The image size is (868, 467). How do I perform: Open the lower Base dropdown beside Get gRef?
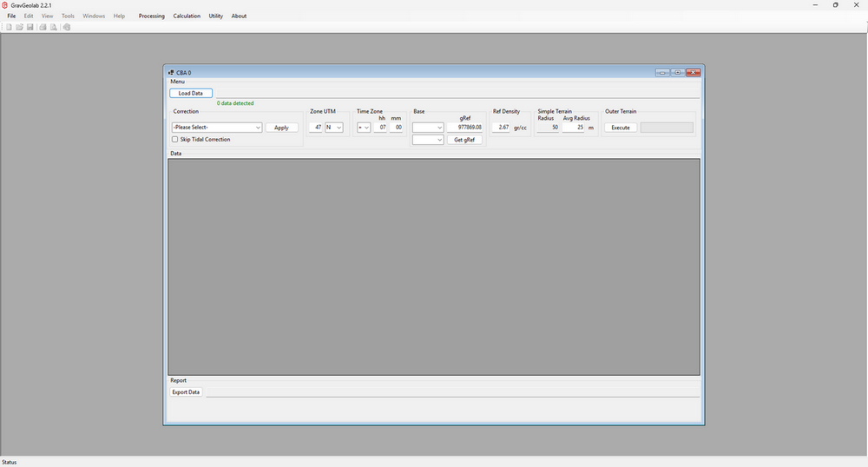(x=428, y=140)
